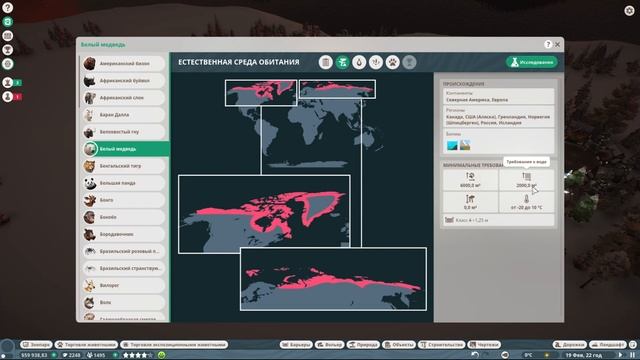Open the Природа nature menu
640x360 pixels.
(363, 345)
